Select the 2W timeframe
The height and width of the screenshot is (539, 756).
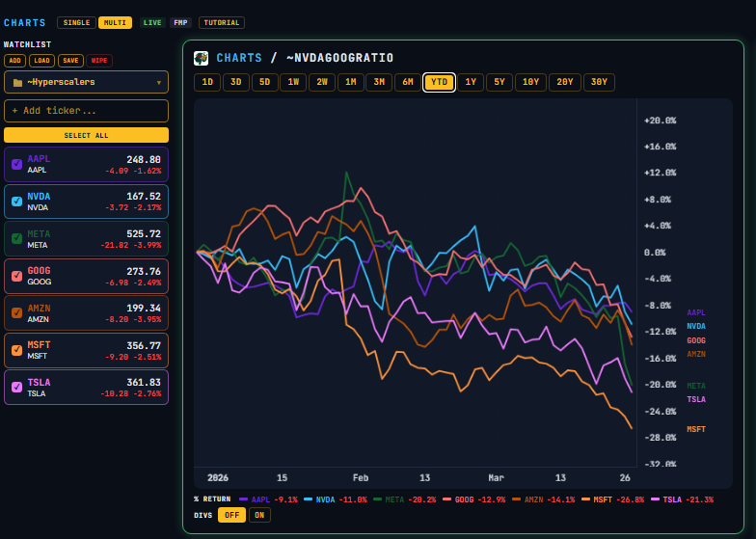[322, 82]
